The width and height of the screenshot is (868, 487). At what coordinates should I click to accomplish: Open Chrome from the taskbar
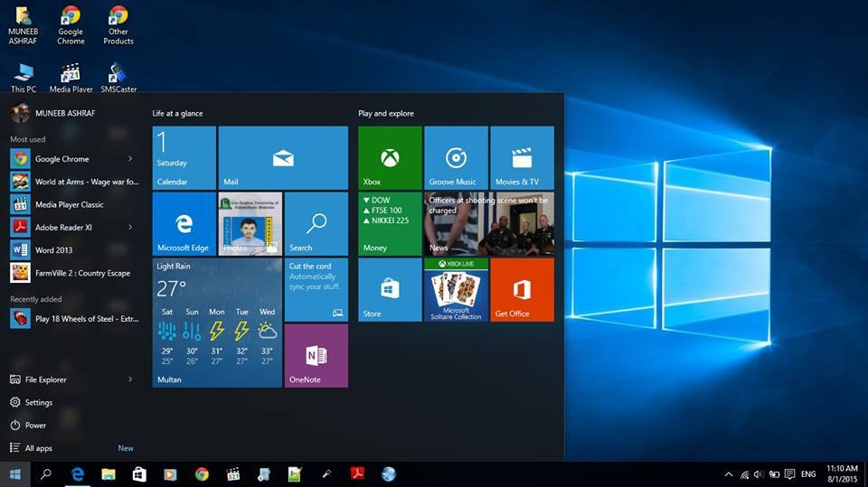pos(202,474)
